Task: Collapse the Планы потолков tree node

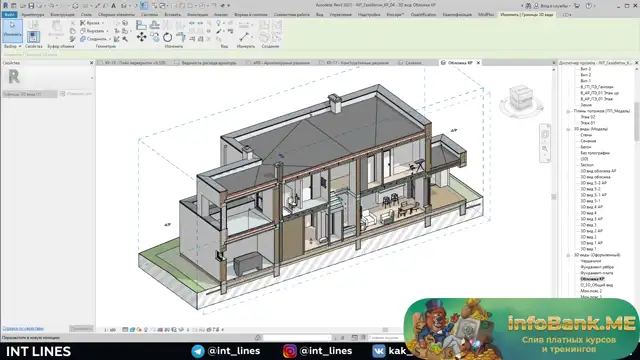Action: coord(568,111)
